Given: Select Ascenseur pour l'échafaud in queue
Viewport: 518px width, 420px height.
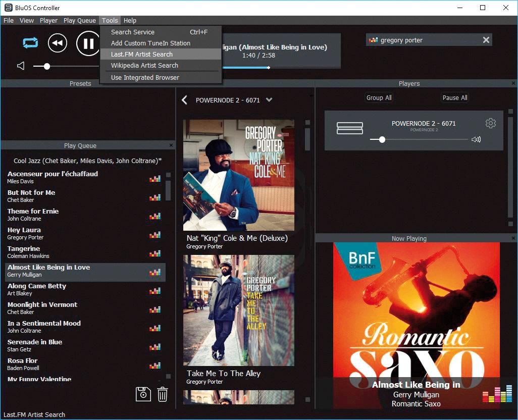Looking at the screenshot, I should [x=85, y=177].
